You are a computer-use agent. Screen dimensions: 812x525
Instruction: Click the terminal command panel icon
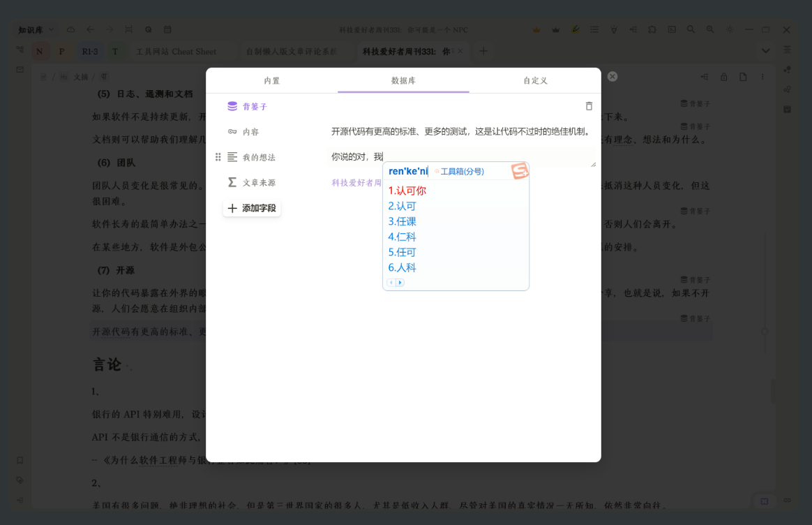click(672, 29)
